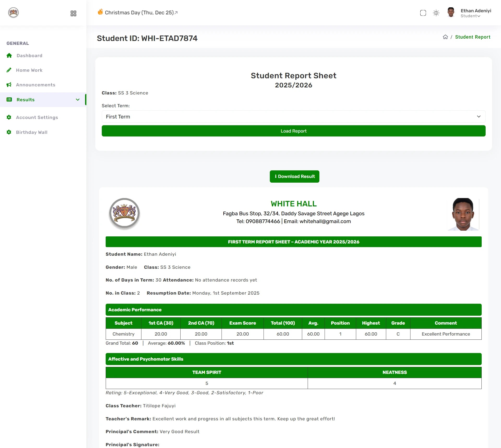
Task: Expand the Results submenu chevron
Action: pyautogui.click(x=77, y=100)
